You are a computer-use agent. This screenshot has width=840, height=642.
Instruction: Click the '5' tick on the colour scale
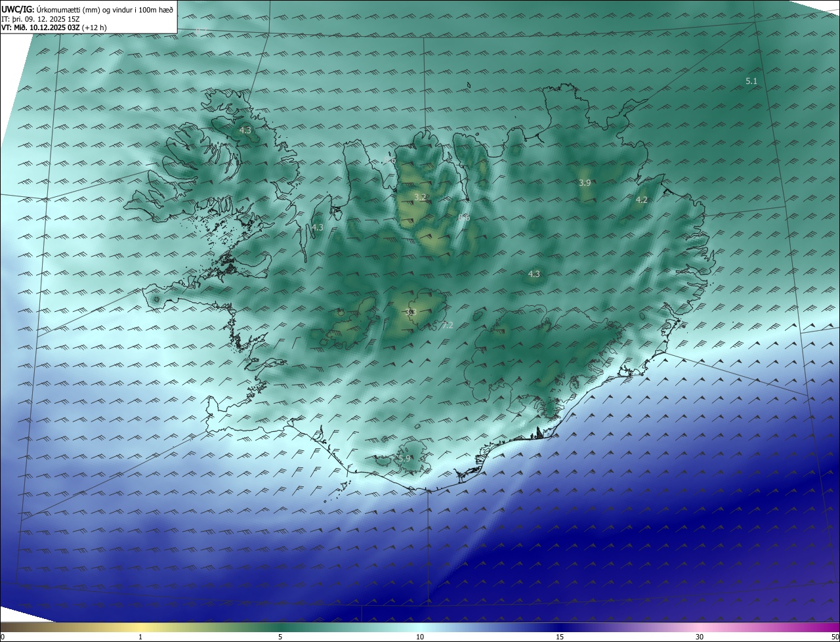[x=280, y=637]
